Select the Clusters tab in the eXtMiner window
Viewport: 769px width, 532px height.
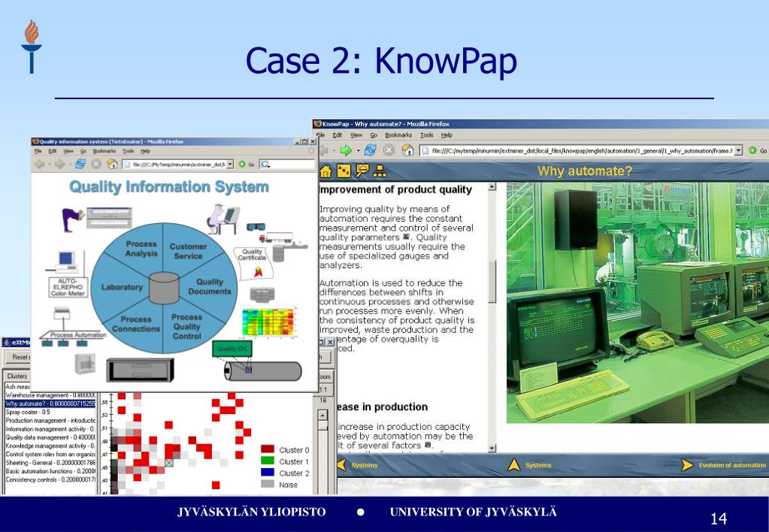pos(17,376)
